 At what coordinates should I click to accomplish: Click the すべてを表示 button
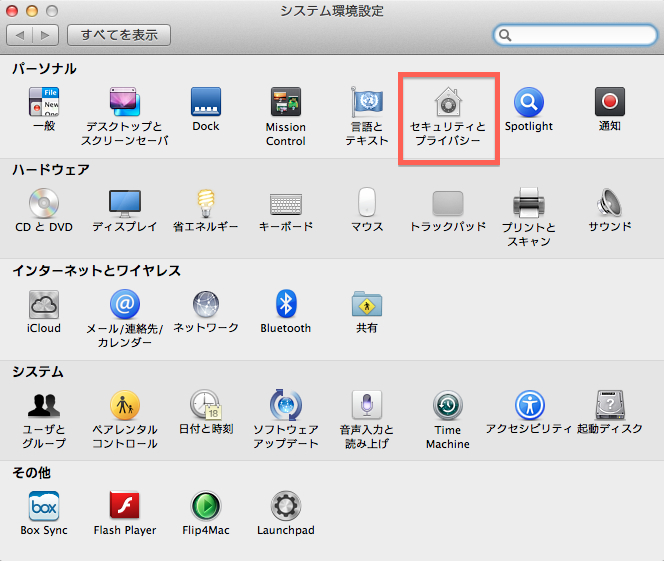(x=119, y=35)
